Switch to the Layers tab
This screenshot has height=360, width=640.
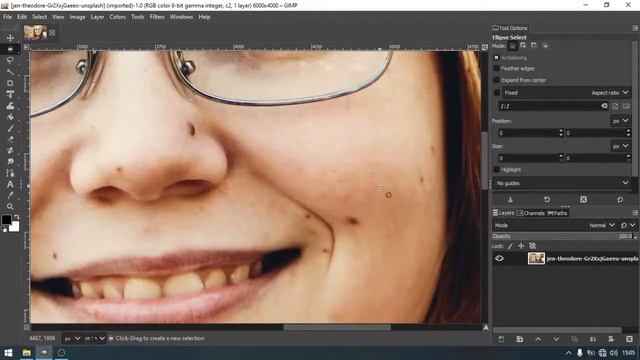coord(503,213)
